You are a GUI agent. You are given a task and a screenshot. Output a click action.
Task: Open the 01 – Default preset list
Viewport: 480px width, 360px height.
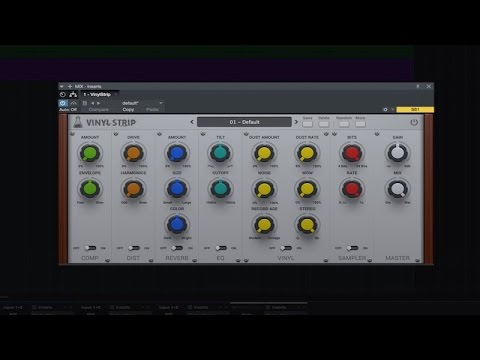pyautogui.click(x=244, y=122)
